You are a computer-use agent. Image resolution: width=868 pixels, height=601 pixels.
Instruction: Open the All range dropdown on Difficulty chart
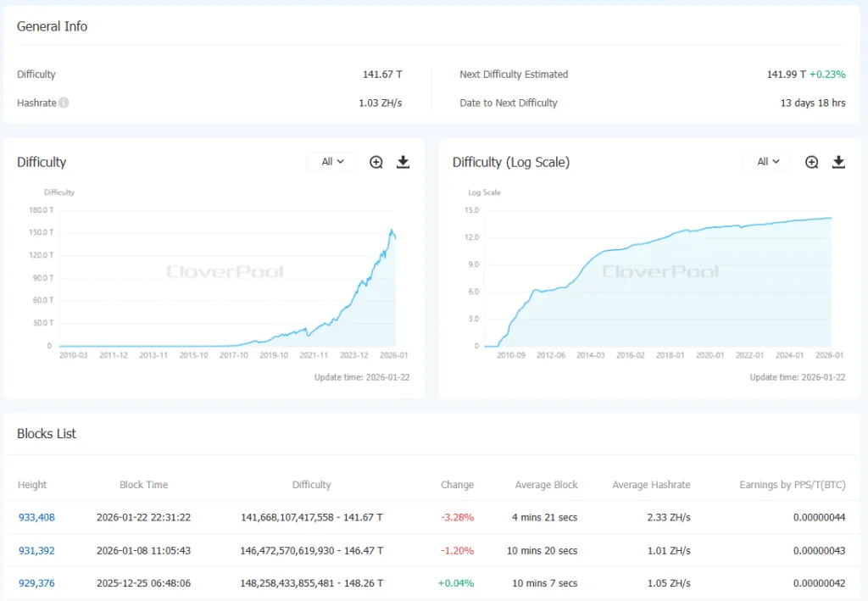pyautogui.click(x=332, y=162)
